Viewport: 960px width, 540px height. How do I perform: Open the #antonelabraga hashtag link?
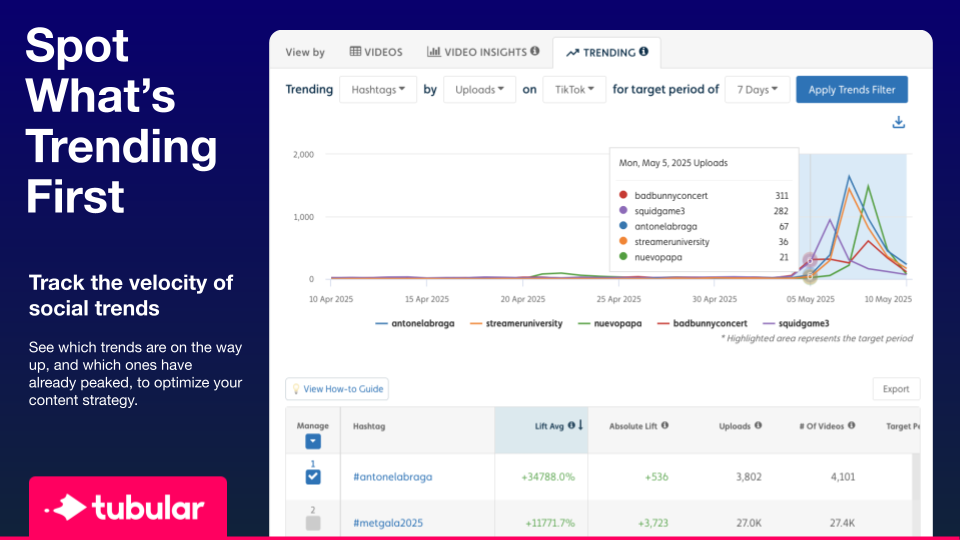[x=393, y=477]
